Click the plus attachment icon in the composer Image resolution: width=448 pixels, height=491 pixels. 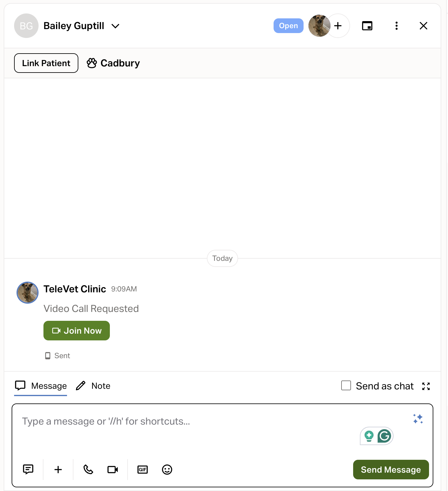click(58, 469)
